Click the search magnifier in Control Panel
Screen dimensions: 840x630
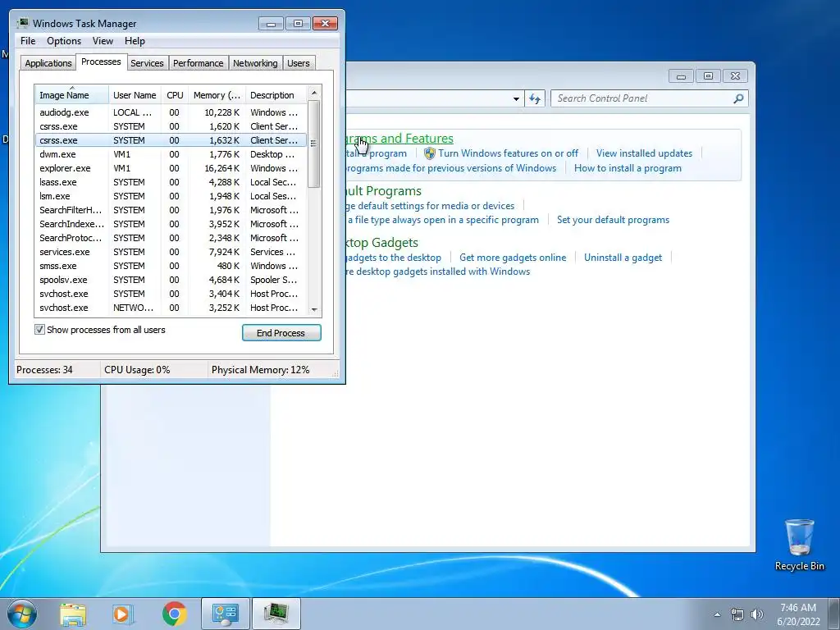click(x=738, y=98)
